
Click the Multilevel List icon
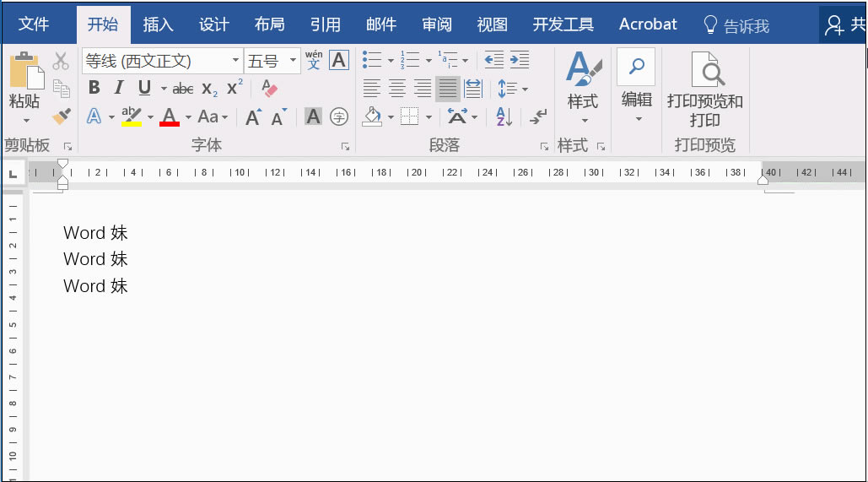coord(448,59)
